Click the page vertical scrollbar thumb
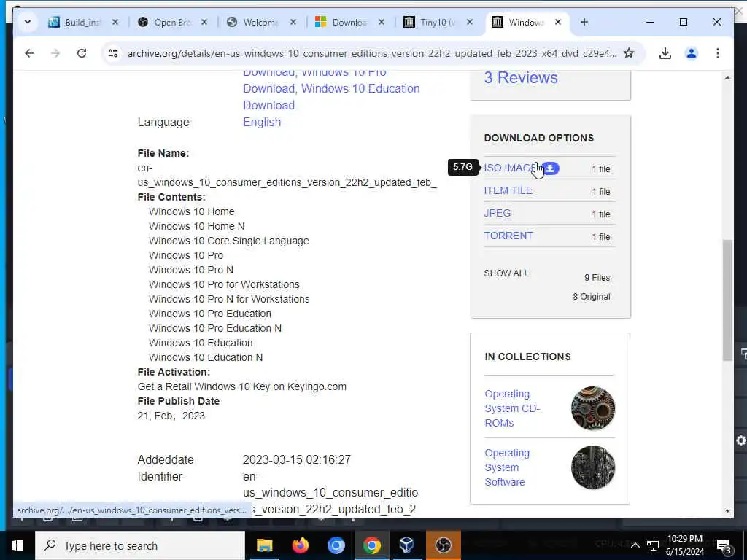Viewport: 747px width, 560px height. click(727, 300)
